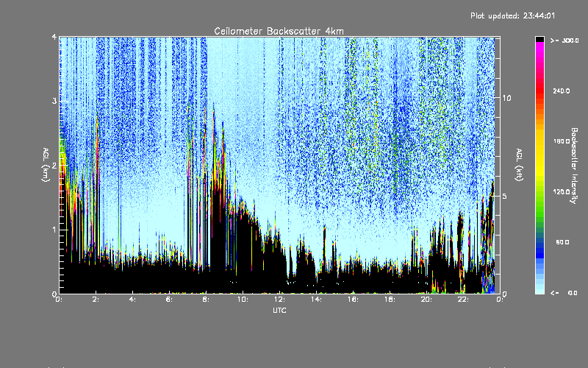Click the 240.0 colorbar label
This screenshot has width=588, height=368.
[562, 91]
